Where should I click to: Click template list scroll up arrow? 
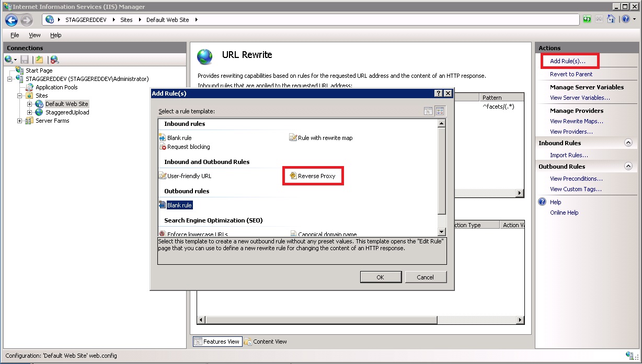(442, 124)
